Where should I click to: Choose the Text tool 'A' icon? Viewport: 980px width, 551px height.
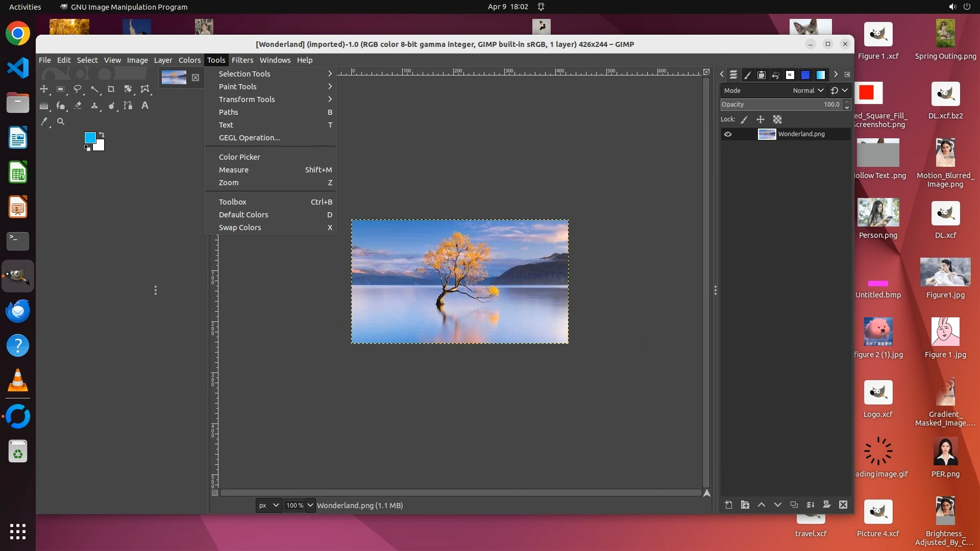point(145,106)
